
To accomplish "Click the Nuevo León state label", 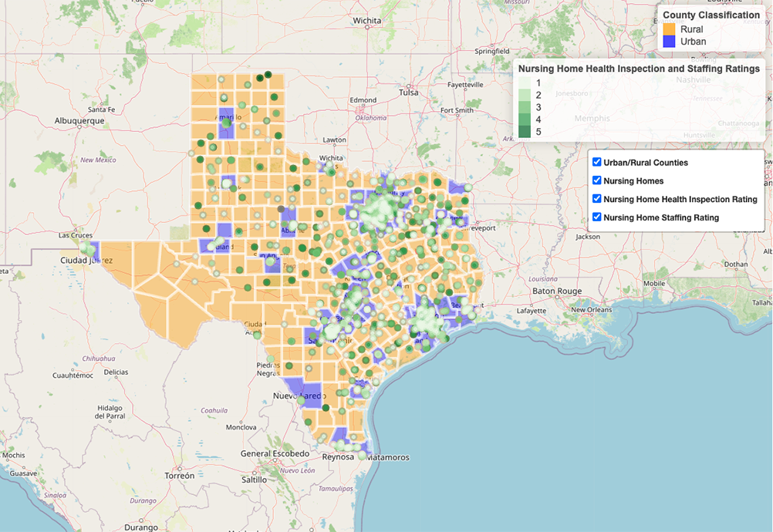I will (297, 470).
